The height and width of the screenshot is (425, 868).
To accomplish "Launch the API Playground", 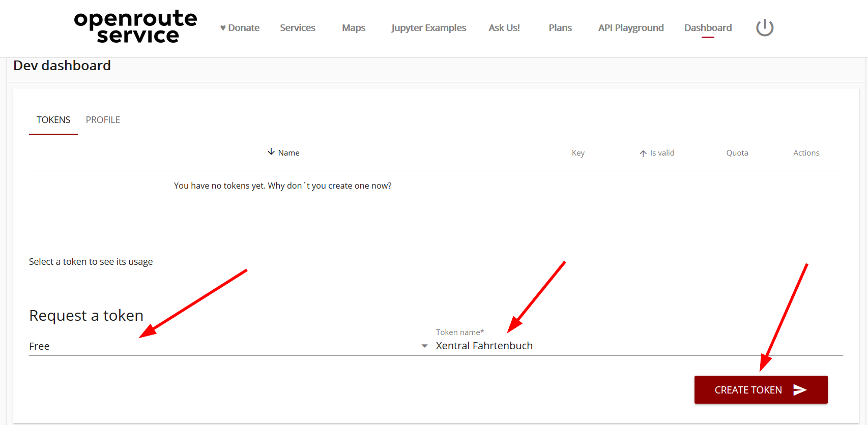I will click(631, 28).
